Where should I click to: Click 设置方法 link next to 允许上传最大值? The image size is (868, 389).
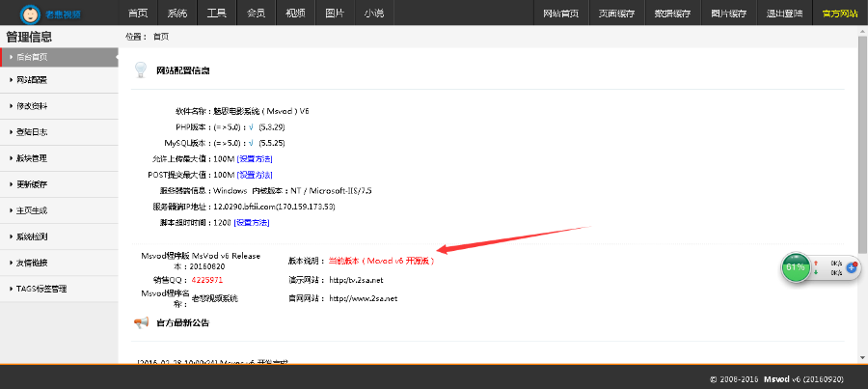click(255, 158)
